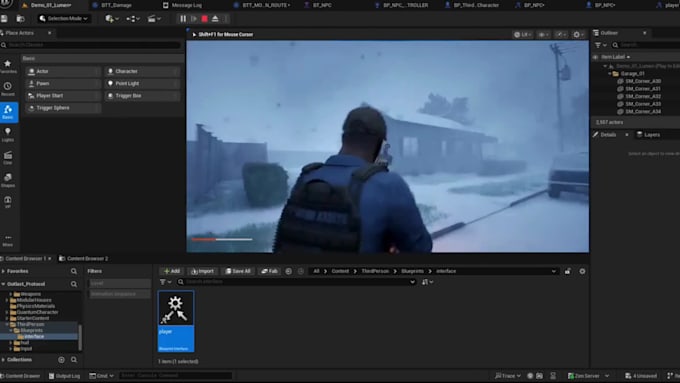Close the Details panel tab
The image size is (680, 383).
pyautogui.click(x=627, y=135)
